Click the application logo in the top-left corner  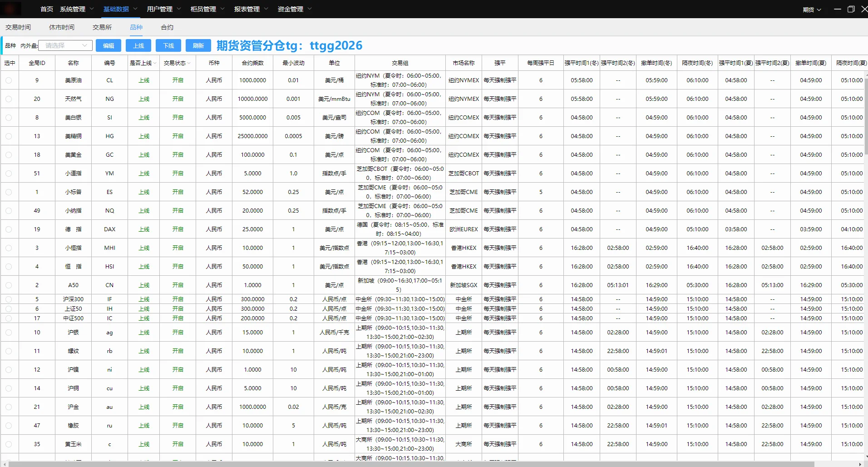(11, 9)
